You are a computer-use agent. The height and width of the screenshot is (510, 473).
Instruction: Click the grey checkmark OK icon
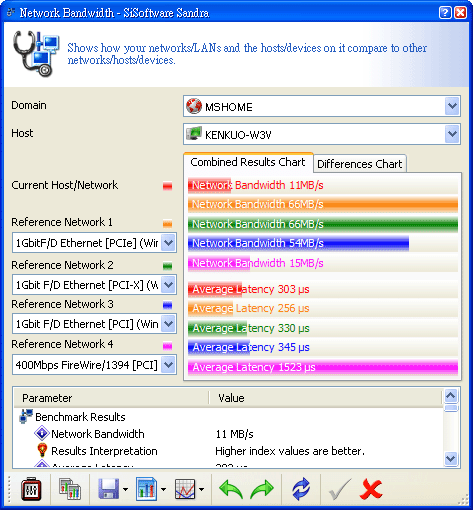pos(340,489)
